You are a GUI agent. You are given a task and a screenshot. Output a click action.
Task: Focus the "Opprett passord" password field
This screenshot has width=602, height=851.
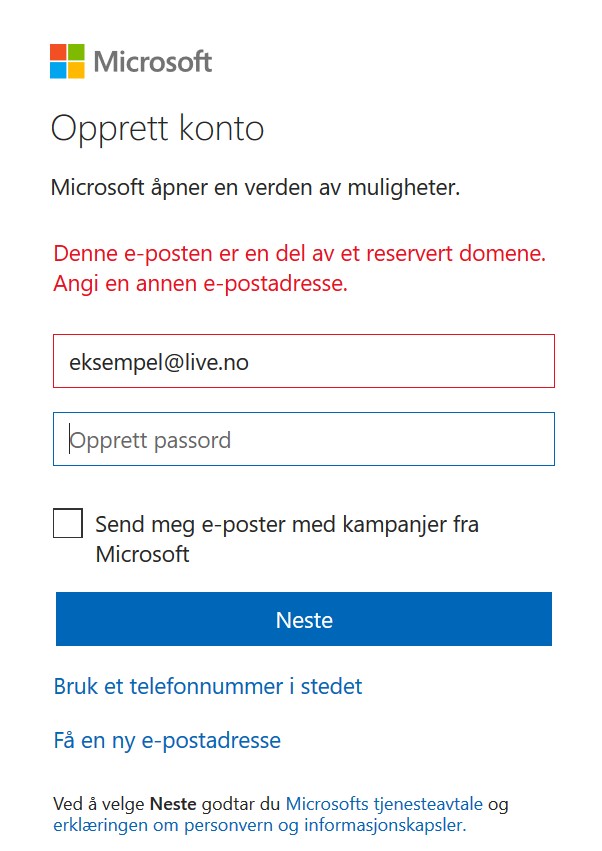[304, 439]
